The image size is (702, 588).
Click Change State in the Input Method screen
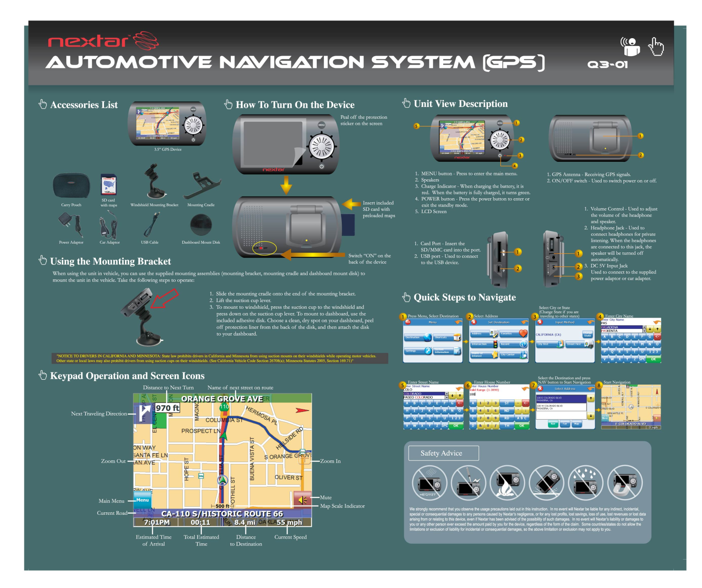tap(587, 335)
